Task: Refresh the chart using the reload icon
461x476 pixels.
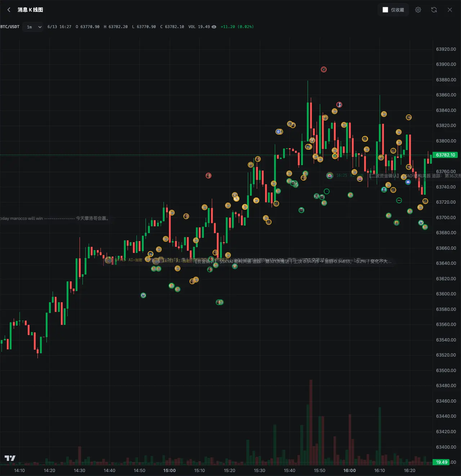Action: click(434, 10)
